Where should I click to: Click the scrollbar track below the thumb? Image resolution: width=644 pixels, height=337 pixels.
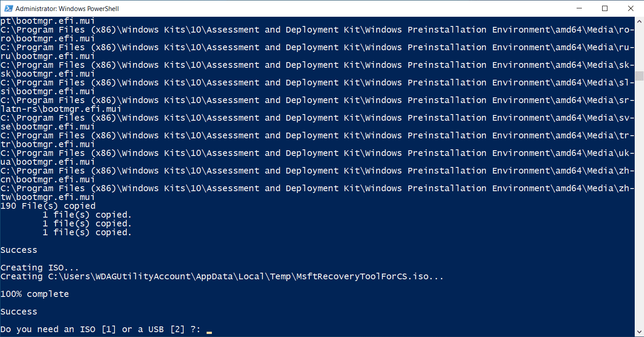click(x=639, y=198)
